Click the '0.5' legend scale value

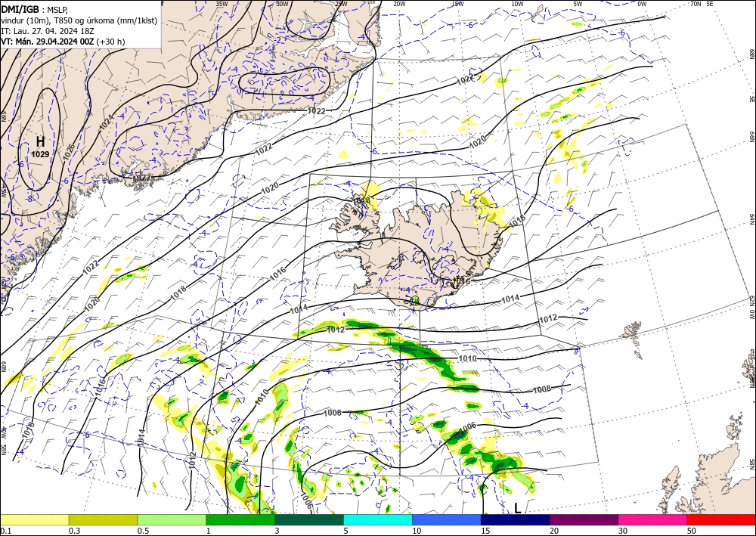click(142, 531)
